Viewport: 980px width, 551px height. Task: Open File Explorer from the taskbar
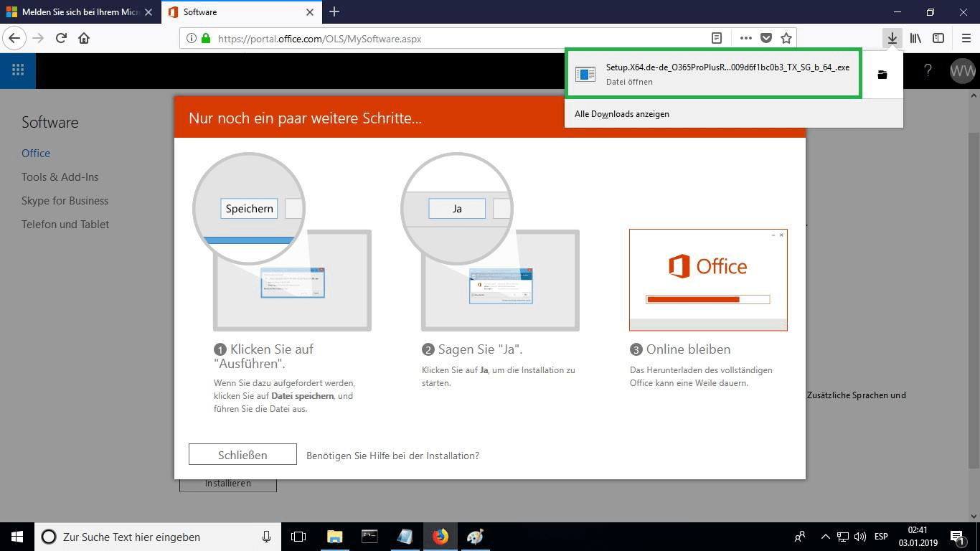point(334,537)
